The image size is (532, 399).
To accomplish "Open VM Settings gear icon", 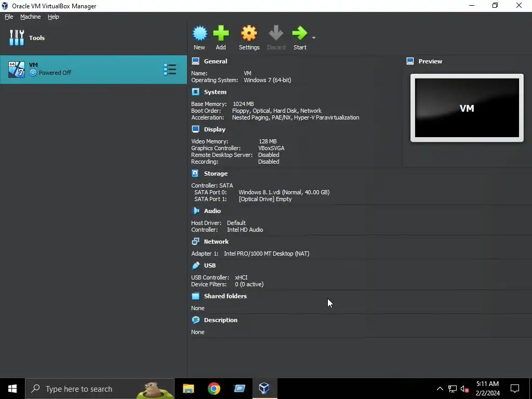I will (249, 33).
